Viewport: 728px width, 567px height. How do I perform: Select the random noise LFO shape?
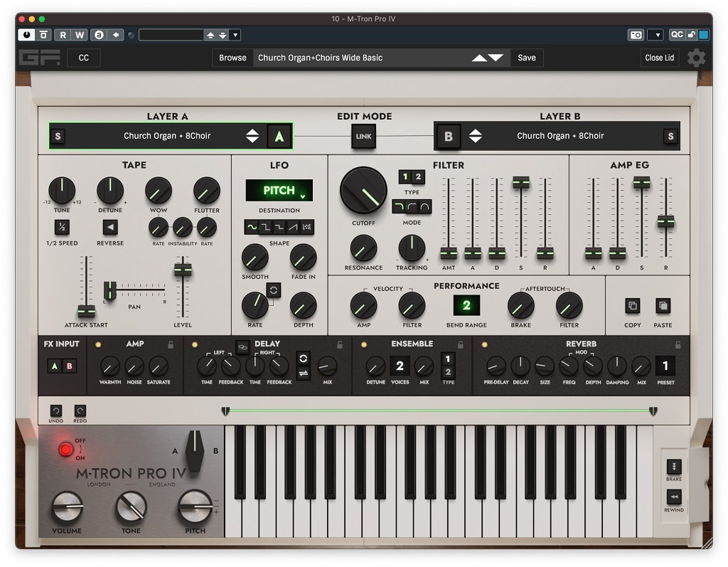(307, 227)
